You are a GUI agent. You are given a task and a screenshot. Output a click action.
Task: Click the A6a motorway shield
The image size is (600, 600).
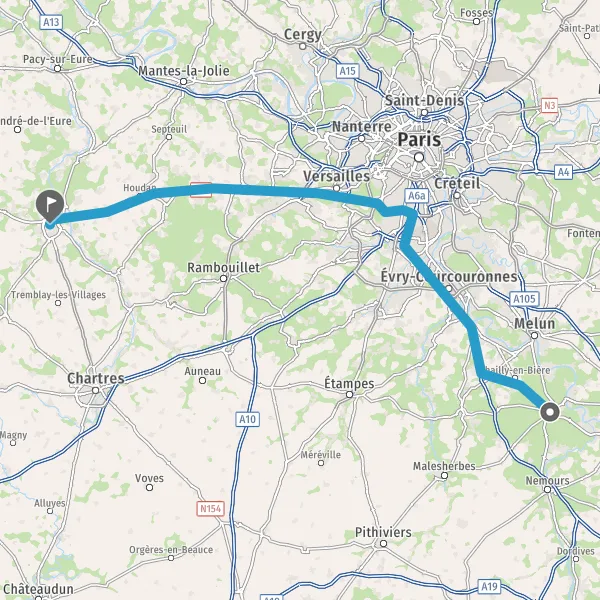point(417,196)
